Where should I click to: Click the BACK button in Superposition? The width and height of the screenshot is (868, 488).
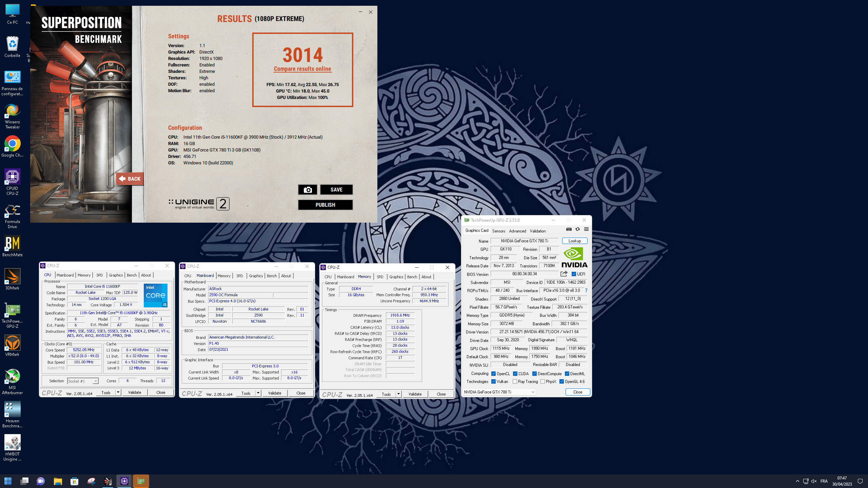coord(130,179)
